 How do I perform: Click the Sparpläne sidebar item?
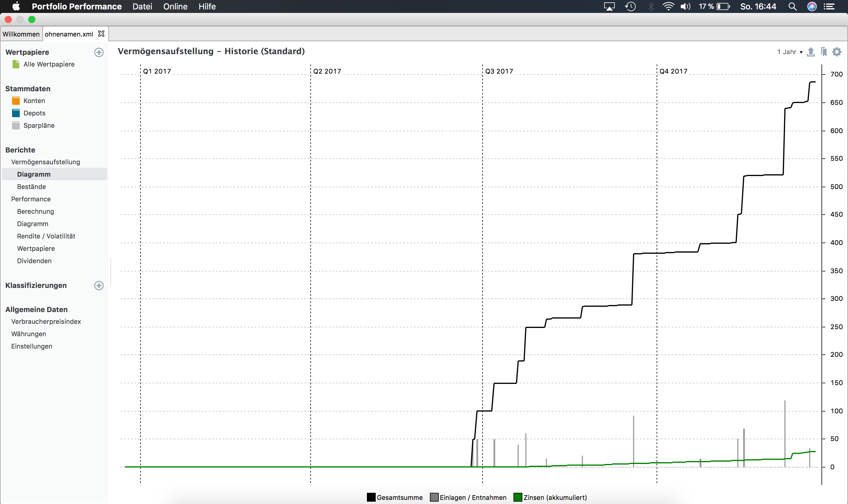39,125
